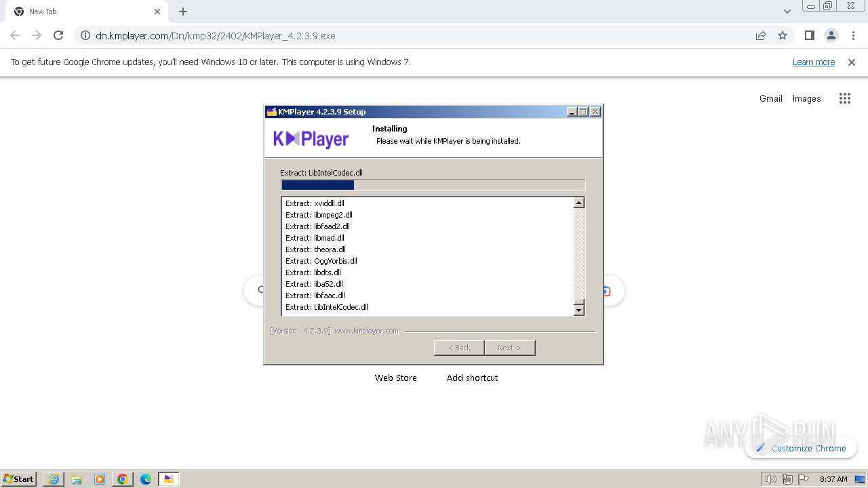Switch to Chrome in the taskbar
This screenshot has width=868, height=488.
pos(123,479)
